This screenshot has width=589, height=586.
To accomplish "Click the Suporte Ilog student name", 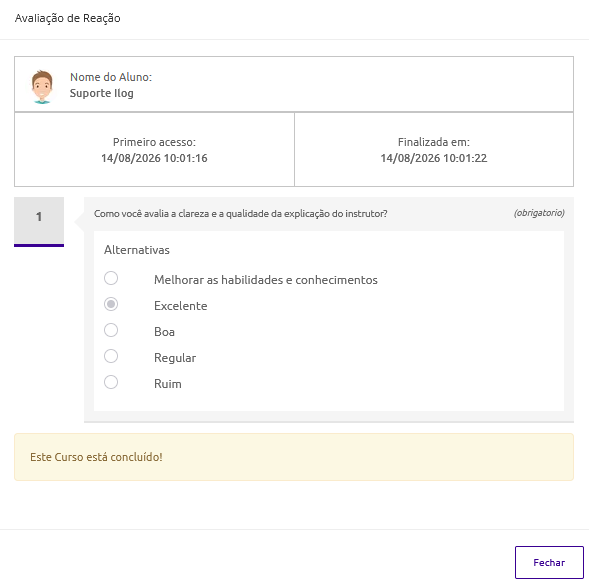I will 102,93.
